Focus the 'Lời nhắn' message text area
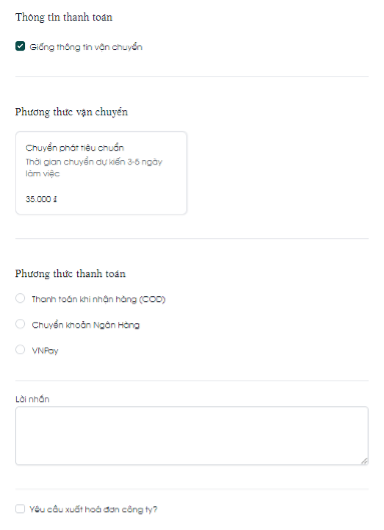 192,436
